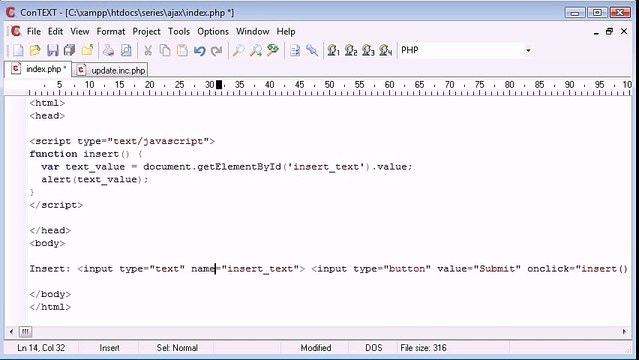Click the '<body>' opening tag line
Viewport: 639px width, 360px height.
47,243
